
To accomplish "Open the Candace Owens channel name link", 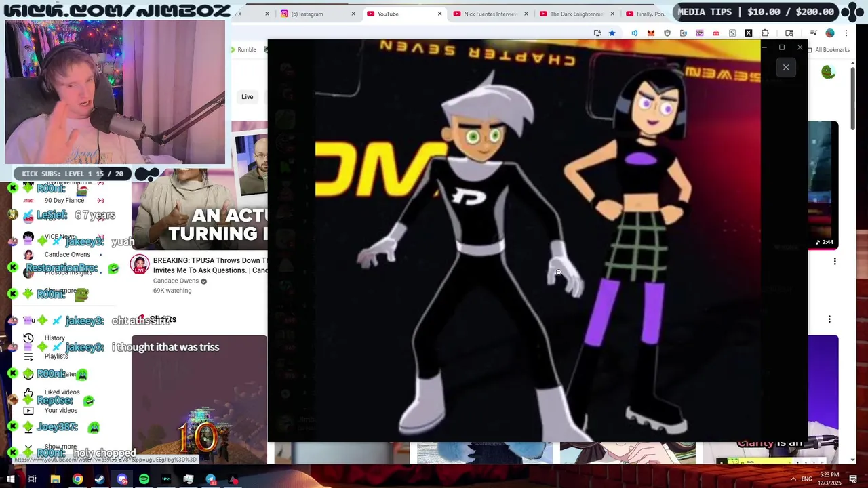I will 176,281.
